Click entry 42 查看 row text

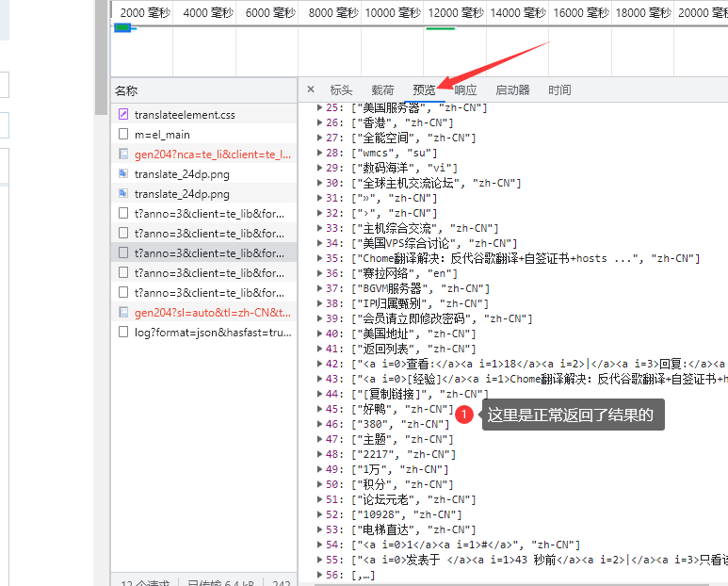pyautogui.click(x=539, y=364)
